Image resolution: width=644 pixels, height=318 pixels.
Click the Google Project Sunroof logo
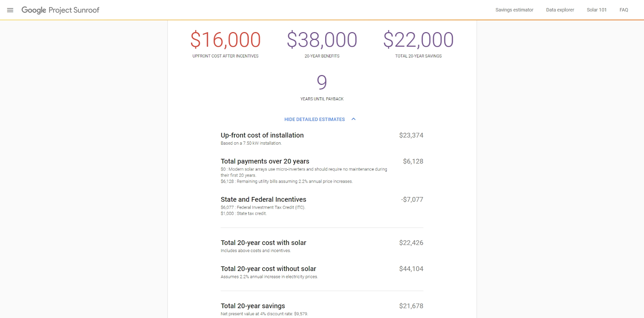tap(60, 10)
